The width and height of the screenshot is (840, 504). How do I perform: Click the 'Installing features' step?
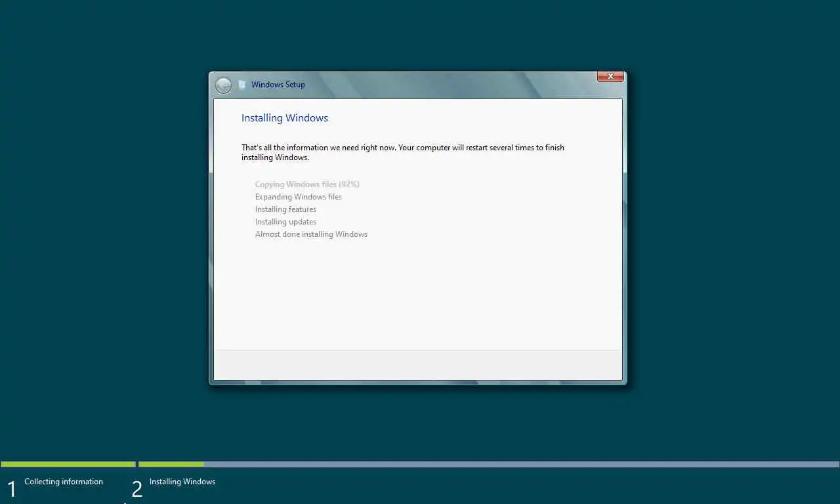(285, 209)
